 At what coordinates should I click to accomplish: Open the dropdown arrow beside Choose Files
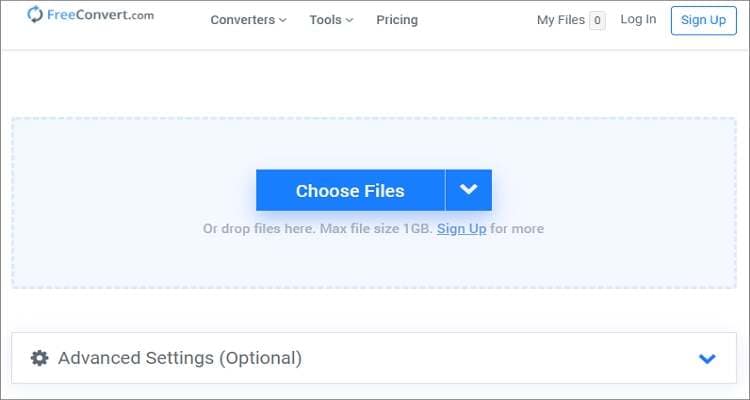coord(468,190)
